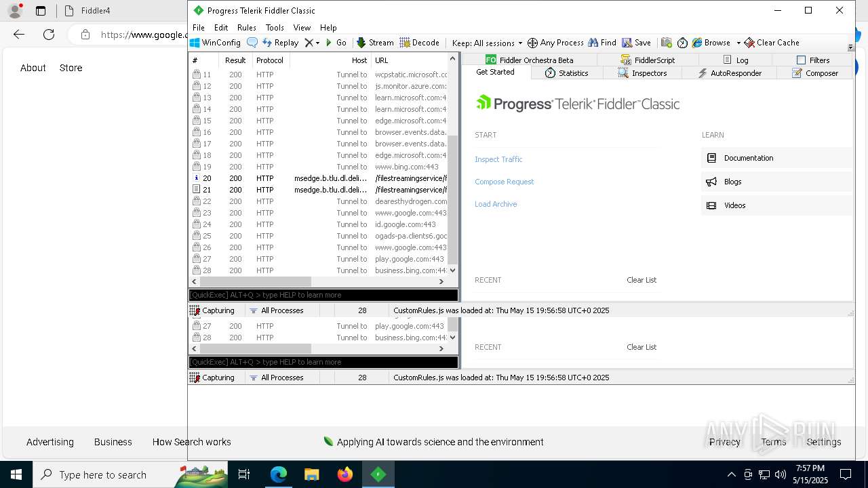The height and width of the screenshot is (488, 868).
Task: Open the Help menu in Fiddler
Action: tap(328, 28)
